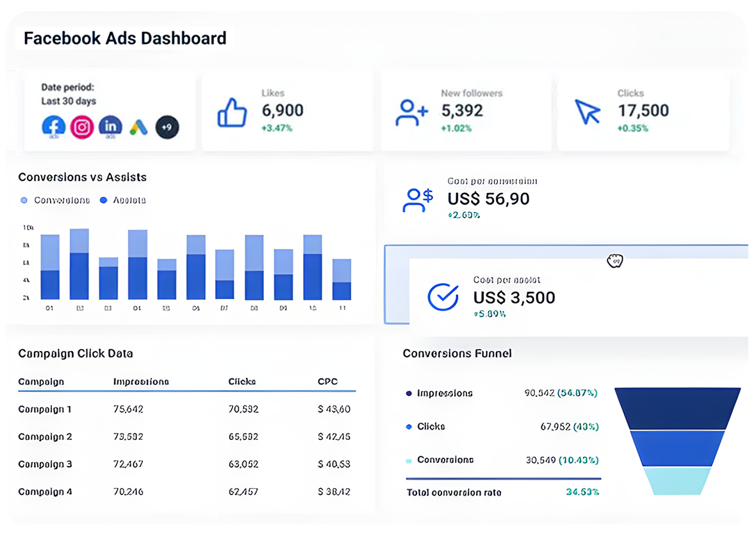Click the Total conversion rate label

click(x=454, y=493)
